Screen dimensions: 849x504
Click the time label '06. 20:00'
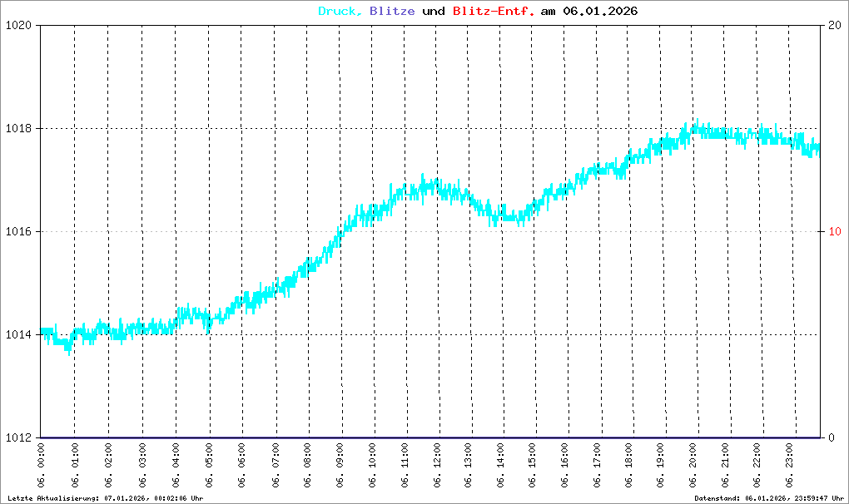pos(693,466)
